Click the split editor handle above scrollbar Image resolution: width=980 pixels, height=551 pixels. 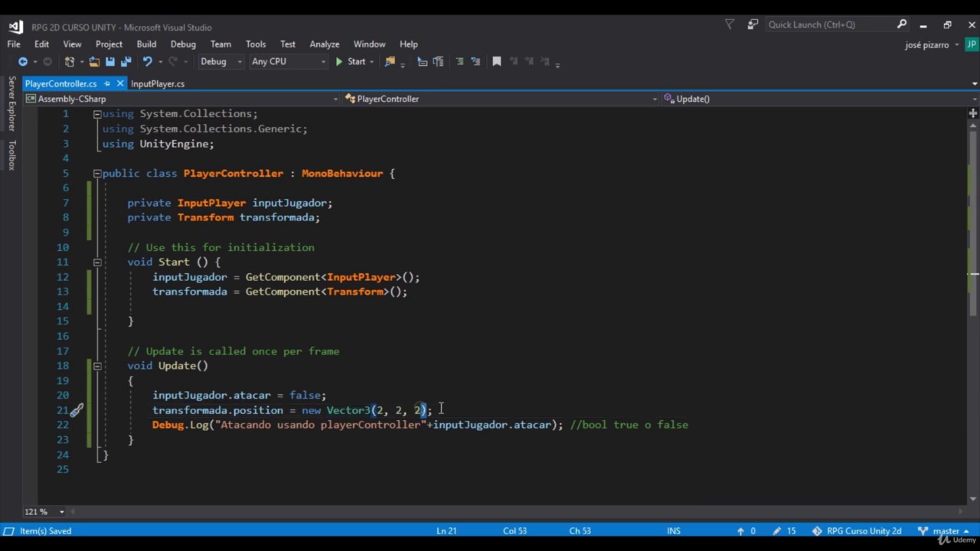(973, 113)
